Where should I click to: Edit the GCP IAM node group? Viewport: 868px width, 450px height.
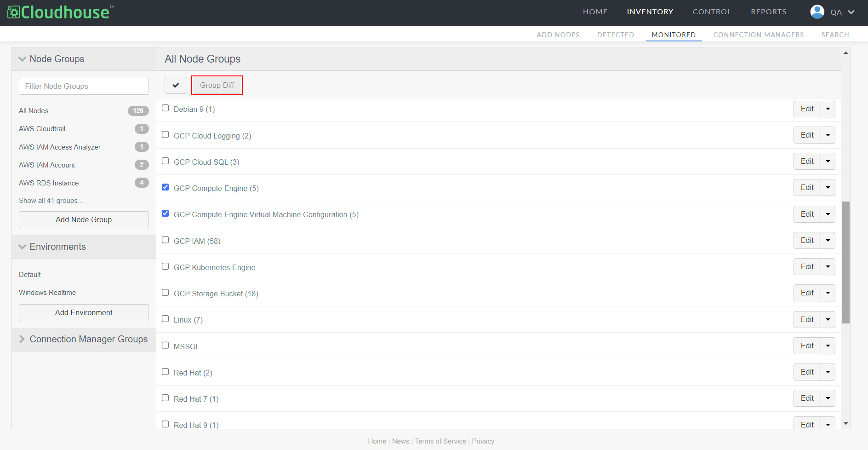coord(807,241)
